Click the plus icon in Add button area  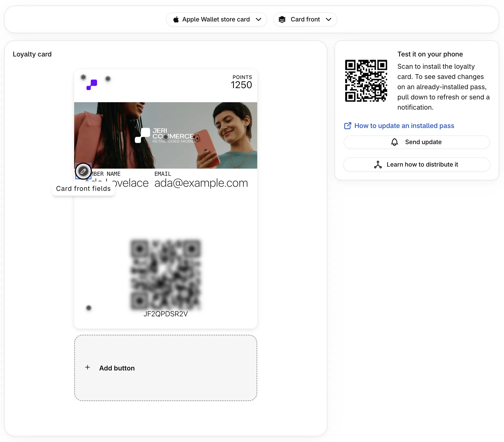coord(87,367)
